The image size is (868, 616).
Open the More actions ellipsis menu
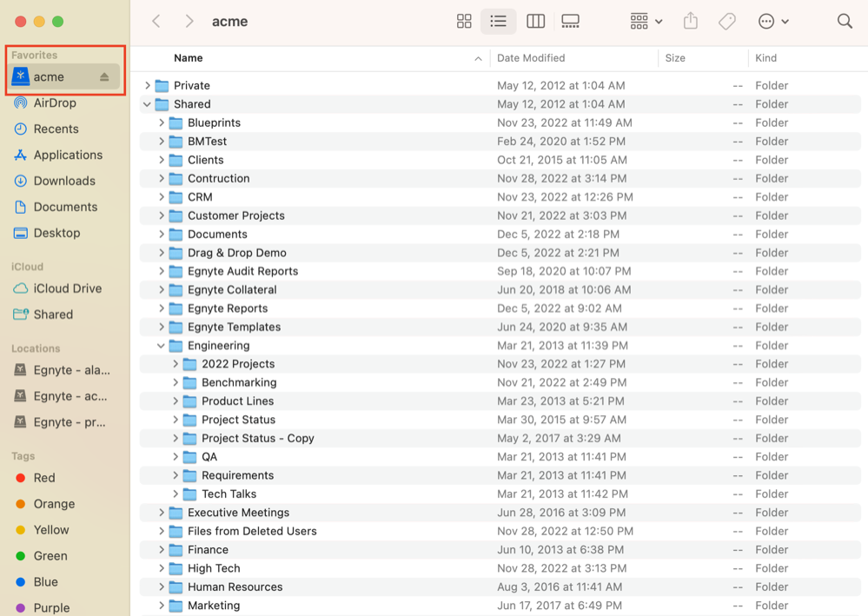tap(772, 22)
